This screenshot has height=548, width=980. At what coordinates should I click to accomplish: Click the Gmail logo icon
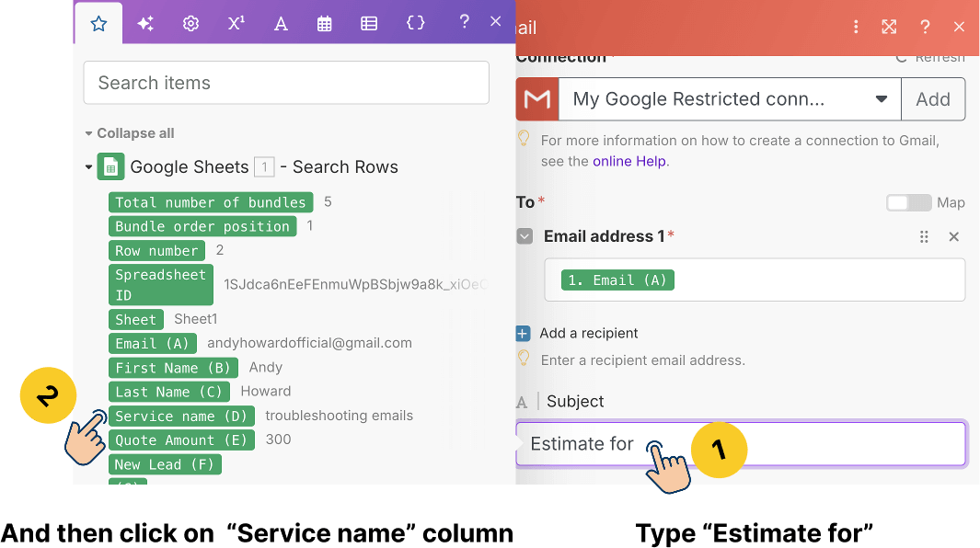tap(537, 98)
